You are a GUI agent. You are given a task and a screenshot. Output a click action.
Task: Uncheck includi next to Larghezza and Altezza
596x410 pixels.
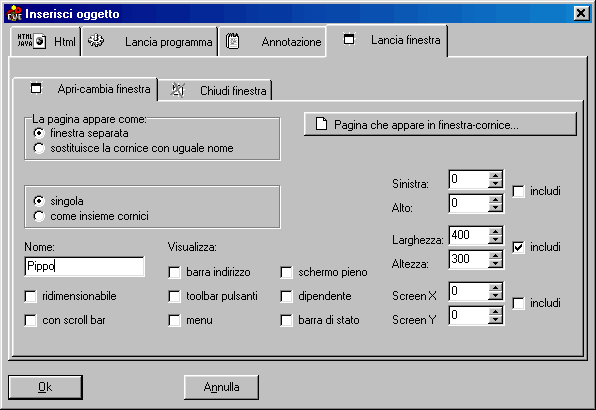[518, 247]
